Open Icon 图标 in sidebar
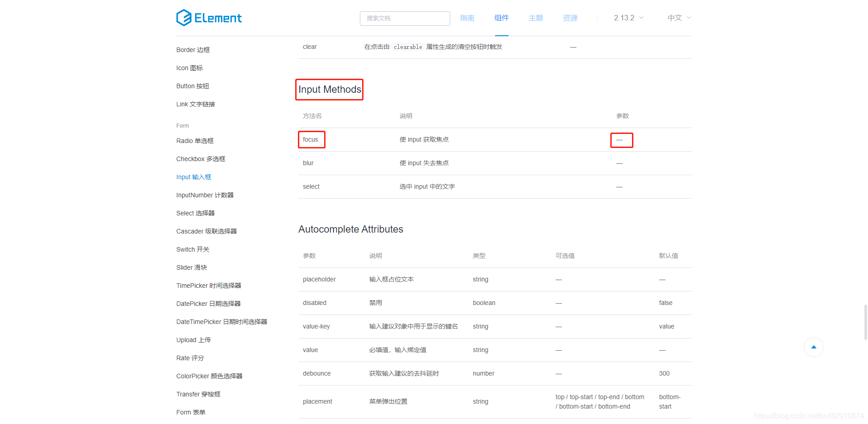Screen dimensions: 868x424 point(189,68)
